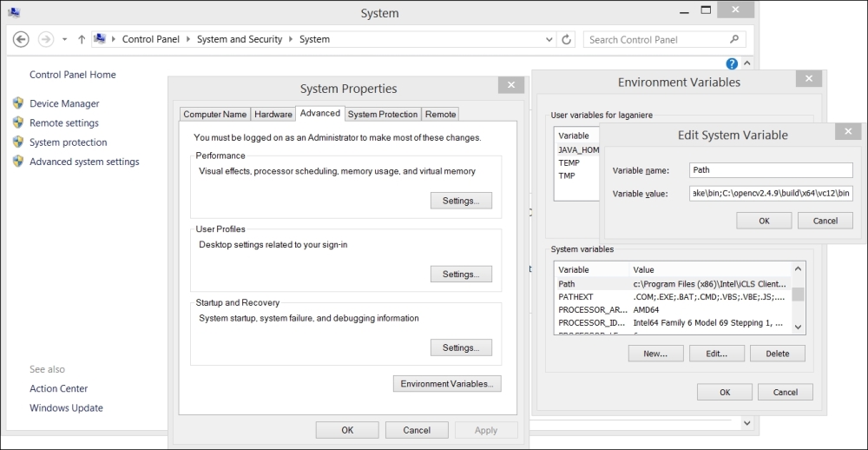The width and height of the screenshot is (868, 450).
Task: Open User Profiles Settings button
Action: click(x=461, y=275)
